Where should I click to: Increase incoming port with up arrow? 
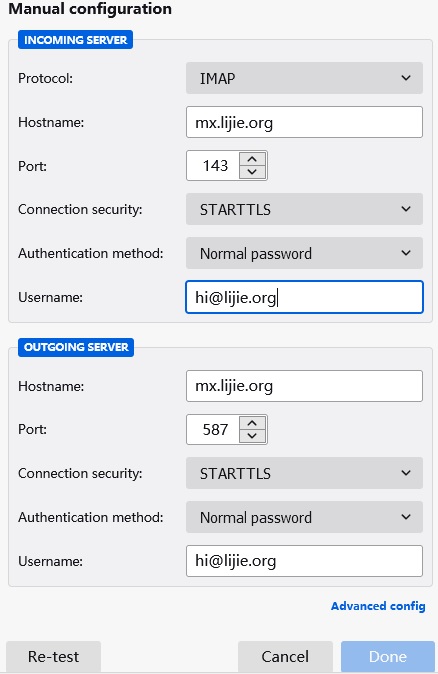tap(252, 159)
